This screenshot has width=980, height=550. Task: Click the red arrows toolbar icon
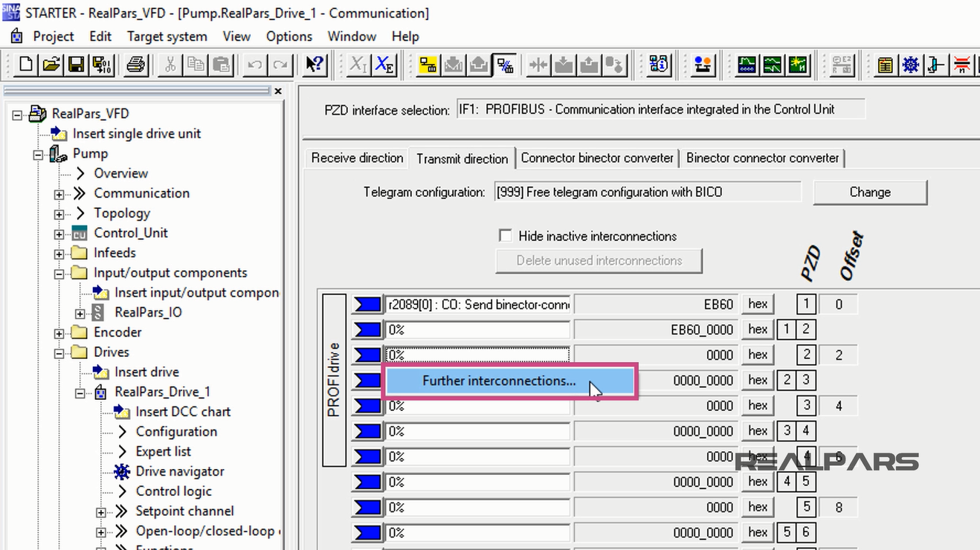[961, 65]
